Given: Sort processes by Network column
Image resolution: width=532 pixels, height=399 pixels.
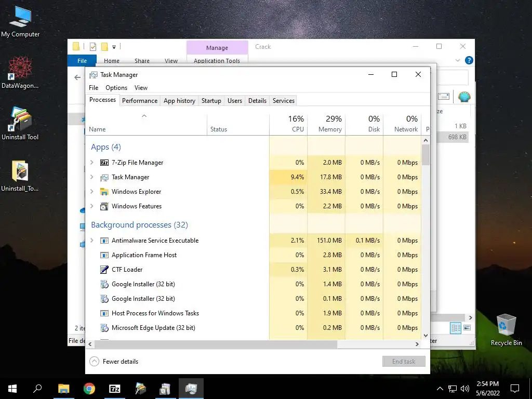Looking at the screenshot, I should tap(403, 124).
